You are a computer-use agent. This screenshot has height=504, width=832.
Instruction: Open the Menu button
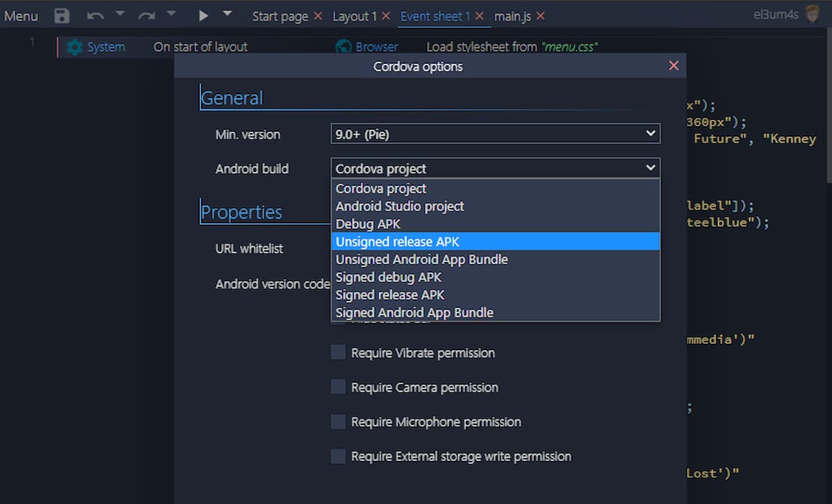point(21,16)
